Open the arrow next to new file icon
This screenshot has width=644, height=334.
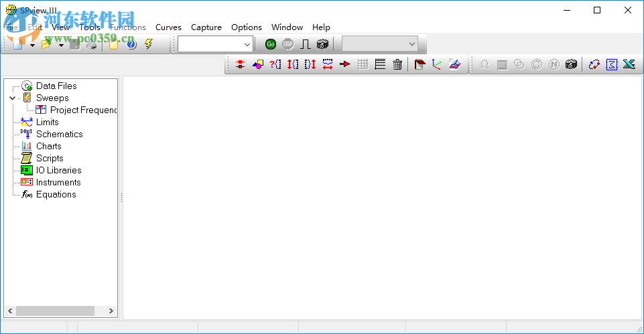click(x=32, y=45)
